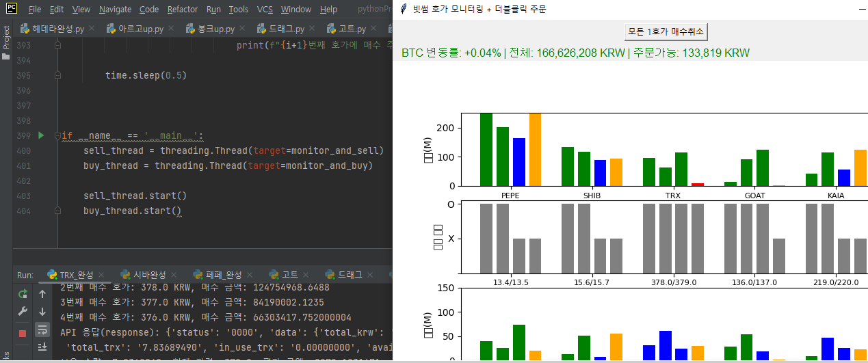Click the up arrow in the Run console toolbar
Viewport: 868px width, 363px height.
[42, 294]
